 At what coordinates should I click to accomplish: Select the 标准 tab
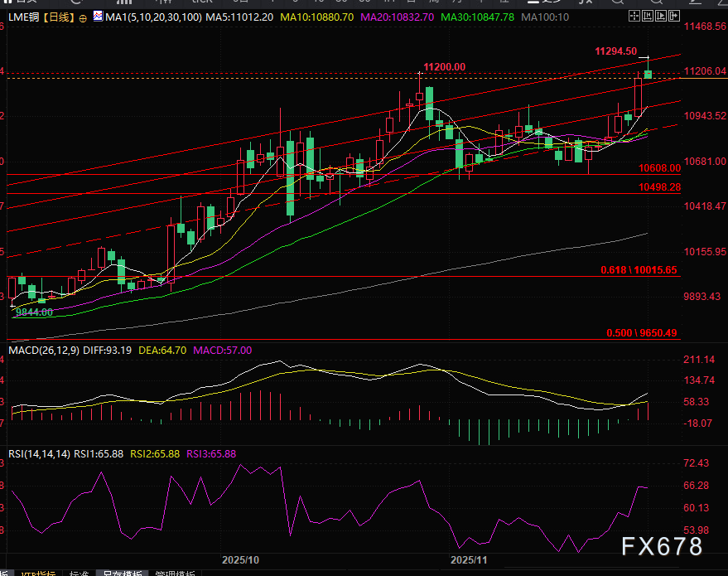(x=79, y=574)
